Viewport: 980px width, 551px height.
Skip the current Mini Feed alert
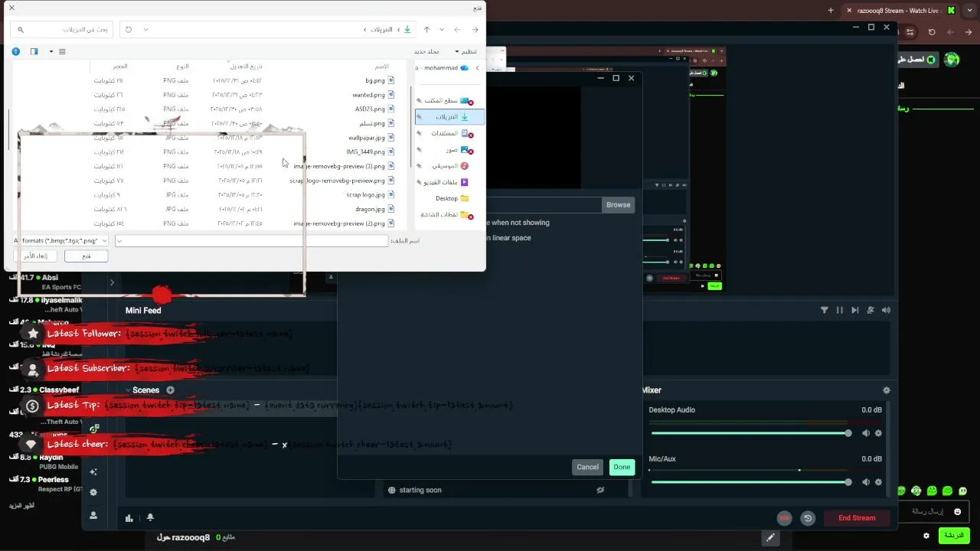point(855,310)
